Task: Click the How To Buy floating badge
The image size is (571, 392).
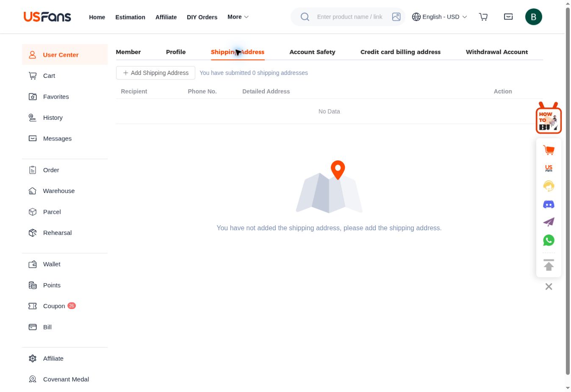Action: pos(549,118)
